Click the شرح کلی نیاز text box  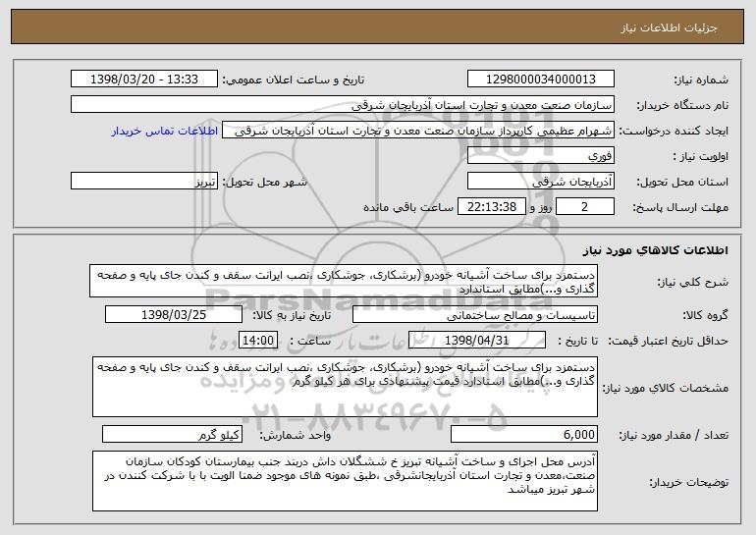pyautogui.click(x=344, y=281)
